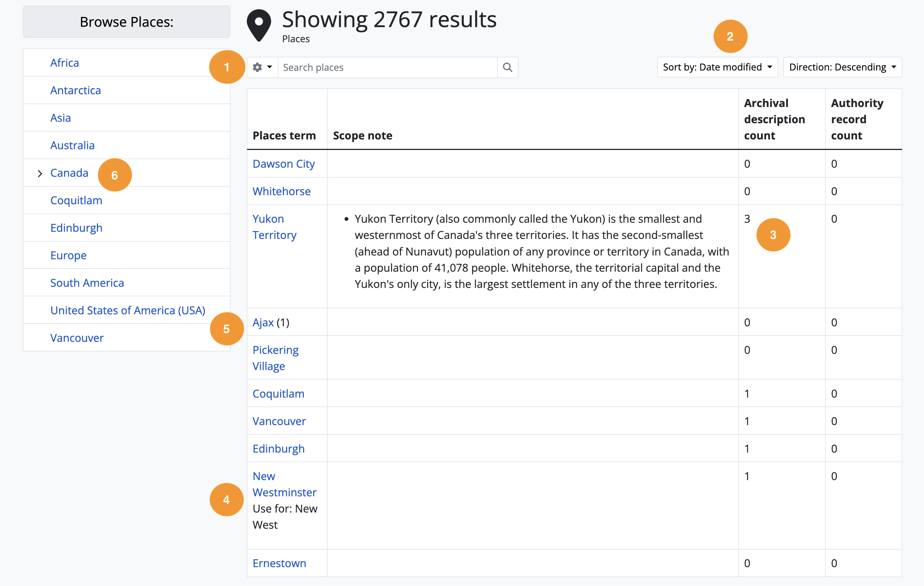Click the search magnifier icon button
This screenshot has width=924, height=586.
pyautogui.click(x=507, y=67)
